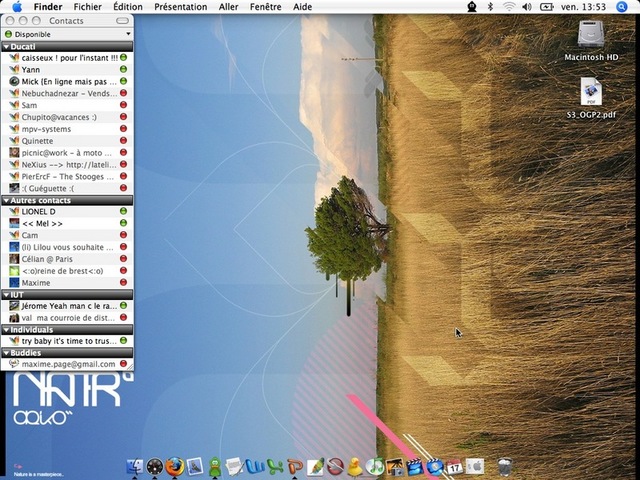Collapse the Autres contacts group
The width and height of the screenshot is (640, 480).
coord(7,200)
